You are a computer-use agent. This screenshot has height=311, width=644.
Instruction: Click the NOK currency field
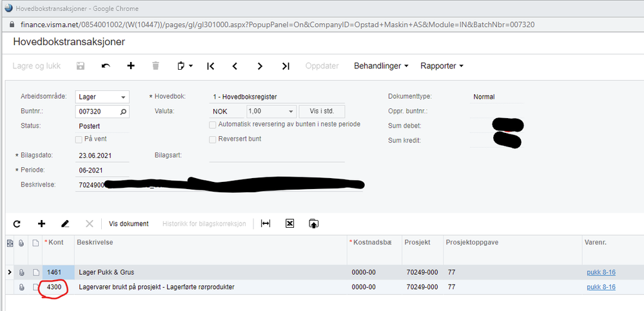coord(227,112)
